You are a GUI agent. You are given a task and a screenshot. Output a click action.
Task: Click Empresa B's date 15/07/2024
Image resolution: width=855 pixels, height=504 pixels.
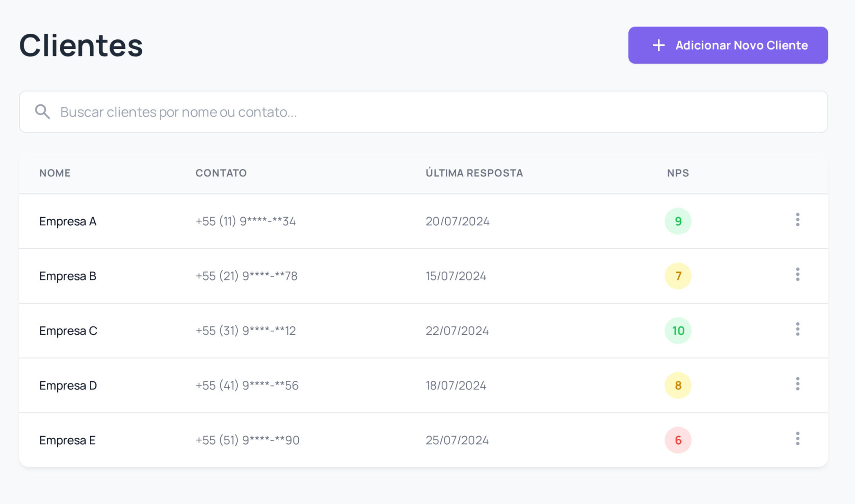click(456, 276)
